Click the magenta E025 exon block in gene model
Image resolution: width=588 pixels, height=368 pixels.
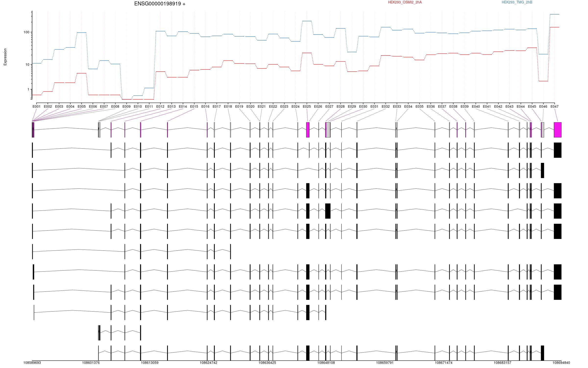[x=308, y=130]
